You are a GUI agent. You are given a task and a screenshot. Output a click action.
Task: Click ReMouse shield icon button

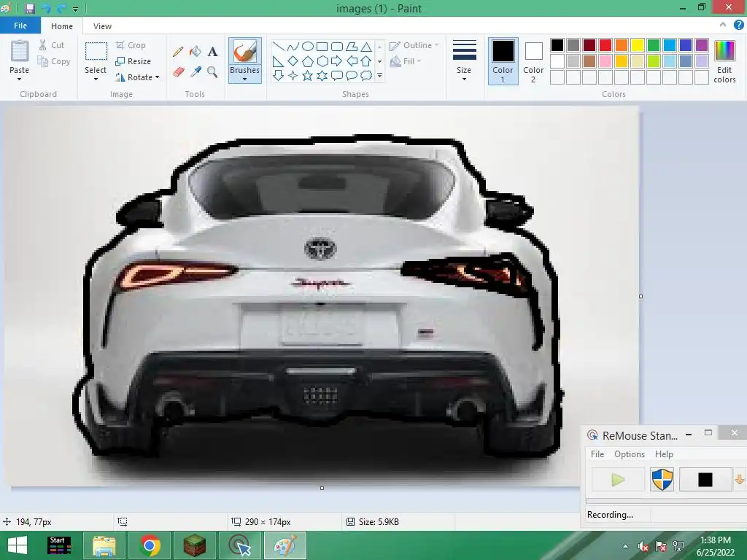[662, 480]
